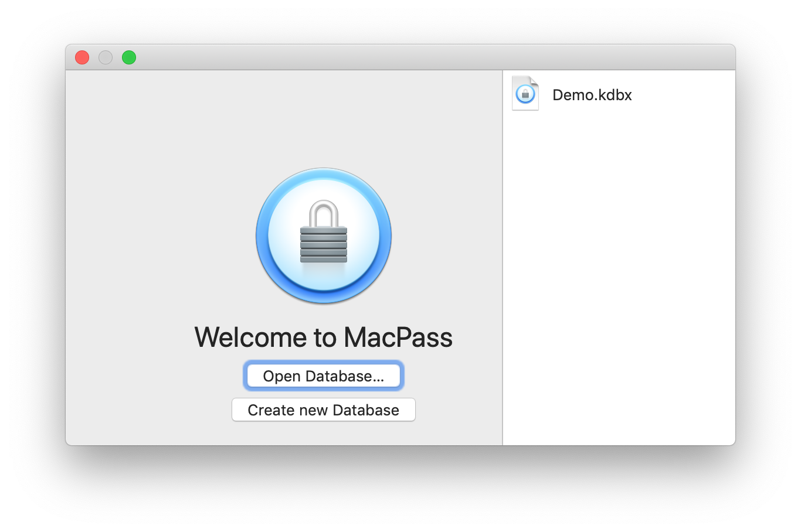Close the MacPass welcome window
This screenshot has height=532, width=801.
point(82,57)
